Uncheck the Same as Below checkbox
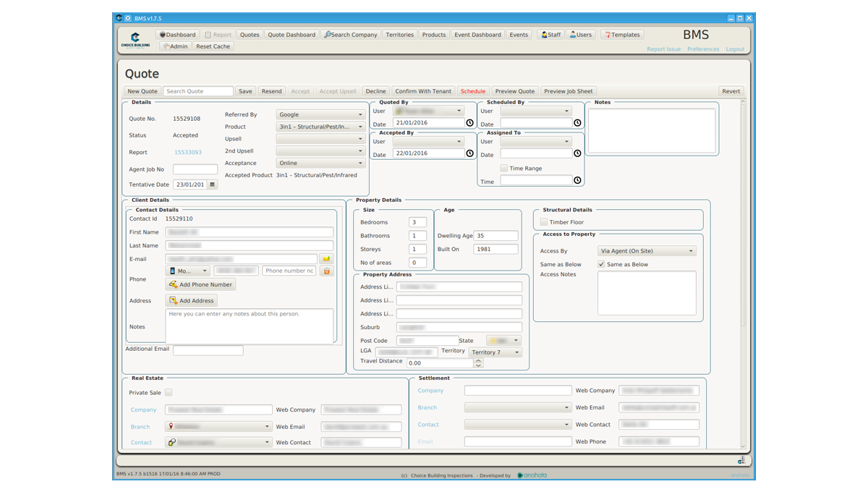Image resolution: width=868 pixels, height=492 pixels. click(x=601, y=265)
